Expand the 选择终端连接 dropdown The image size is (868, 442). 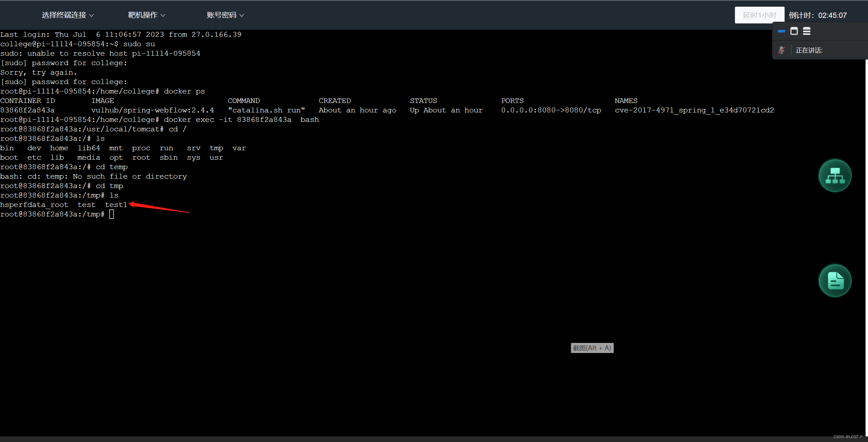coord(68,15)
